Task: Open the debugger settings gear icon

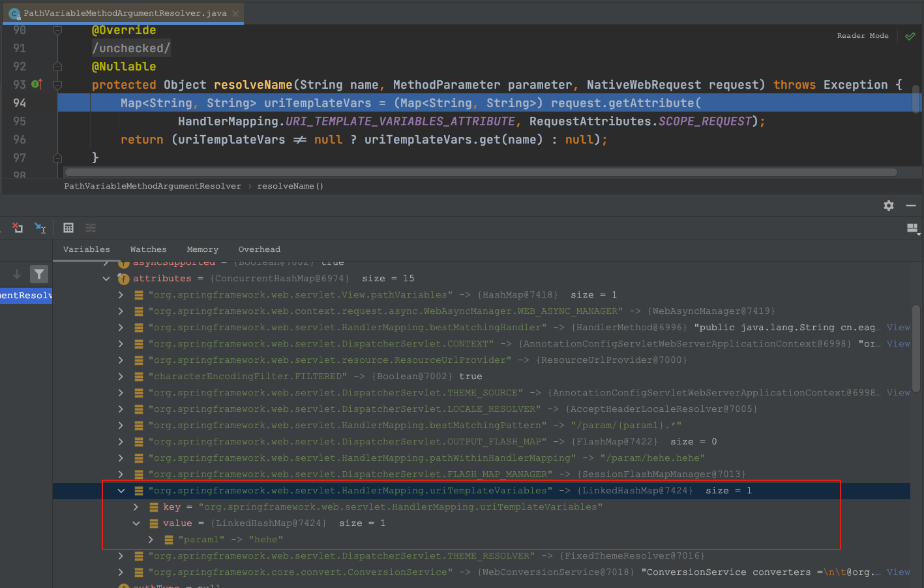Action: (888, 206)
